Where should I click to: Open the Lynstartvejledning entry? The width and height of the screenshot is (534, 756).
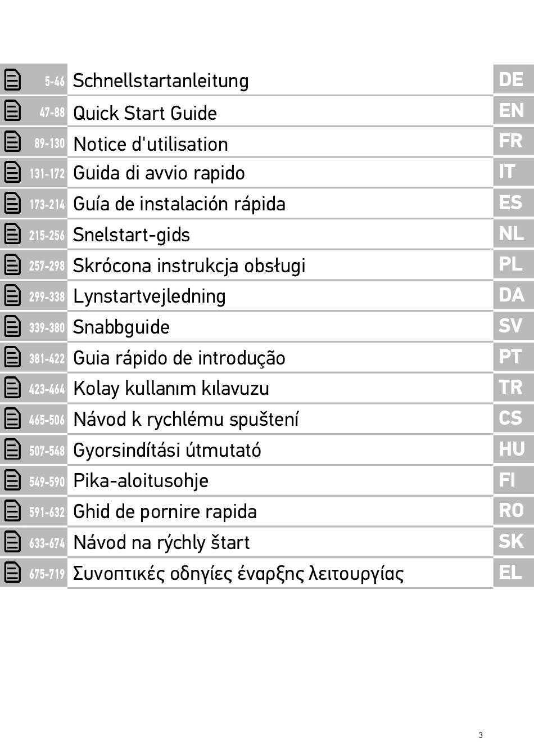(150, 296)
